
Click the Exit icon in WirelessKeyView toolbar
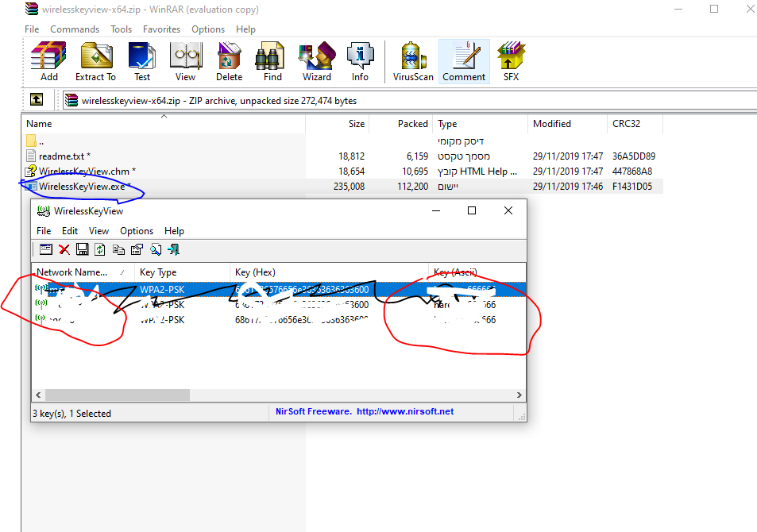[173, 249]
